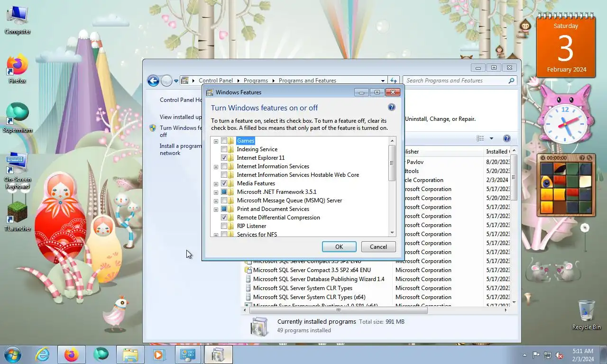
Task: Select Microsoft SQL Server System CLR Types (x64)
Action: [x=309, y=297]
